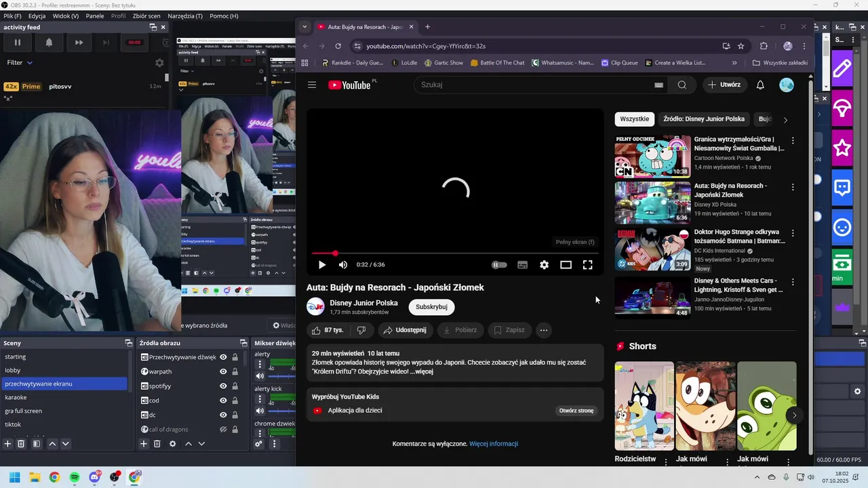Open the Pomoc (H) menu
The image size is (868, 488).
(x=224, y=16)
